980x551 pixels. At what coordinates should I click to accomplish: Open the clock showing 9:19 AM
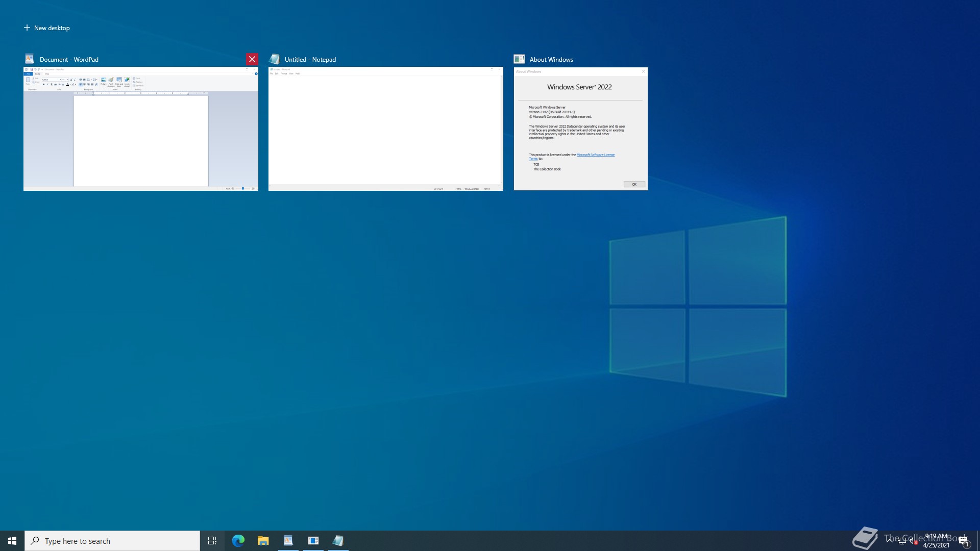[x=937, y=541]
